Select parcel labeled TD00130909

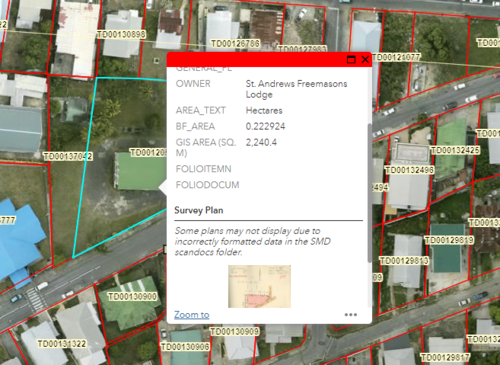pos(235,331)
